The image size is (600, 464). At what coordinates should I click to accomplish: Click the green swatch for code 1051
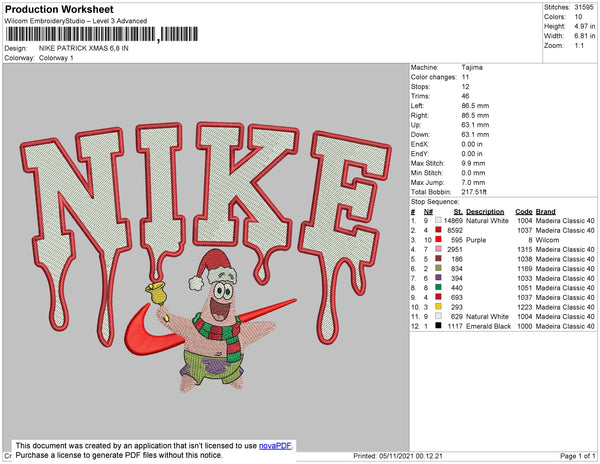click(438, 287)
